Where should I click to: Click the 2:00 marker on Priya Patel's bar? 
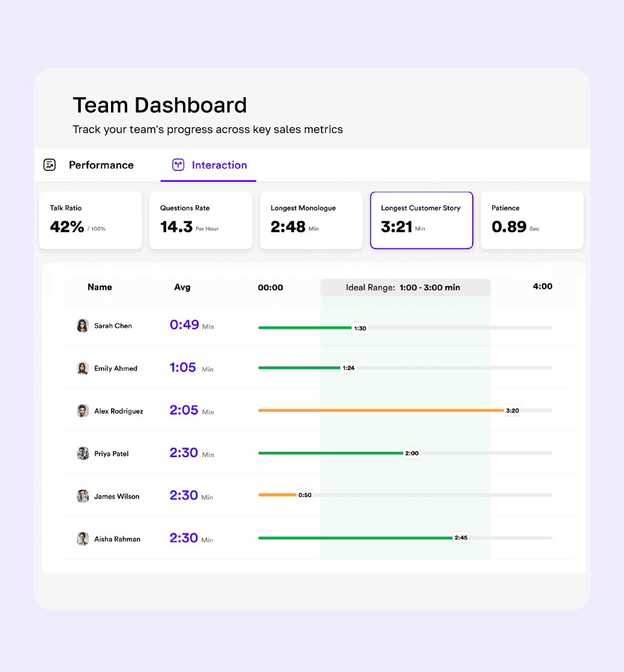click(x=412, y=453)
